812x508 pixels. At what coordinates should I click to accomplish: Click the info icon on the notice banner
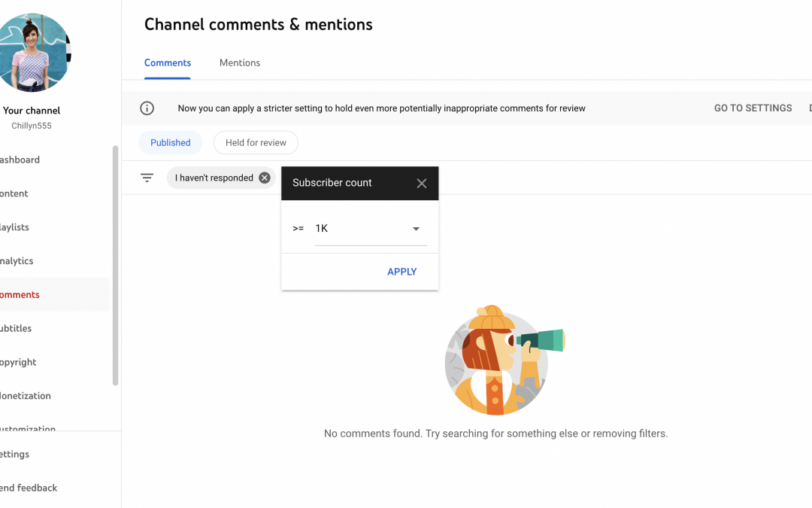(147, 108)
